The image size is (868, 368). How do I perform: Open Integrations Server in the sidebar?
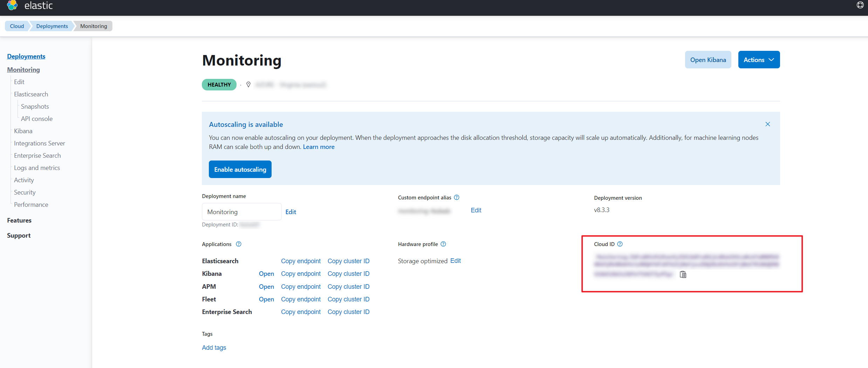(40, 143)
